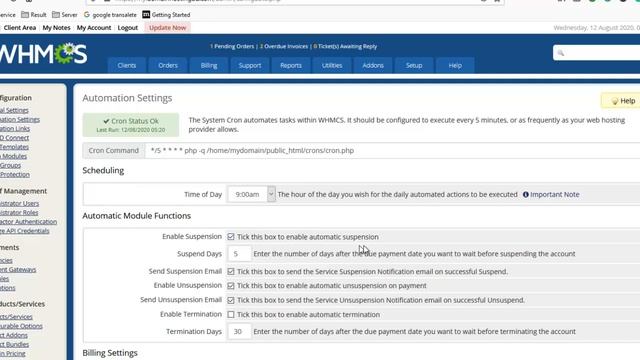The height and width of the screenshot is (360, 640).
Task: Go to the Client Area link
Action: 20,28
